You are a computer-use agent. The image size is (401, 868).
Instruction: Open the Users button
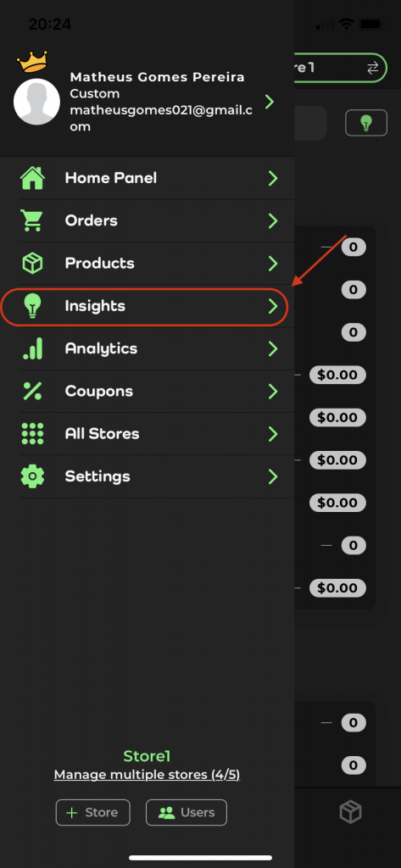coord(187,813)
